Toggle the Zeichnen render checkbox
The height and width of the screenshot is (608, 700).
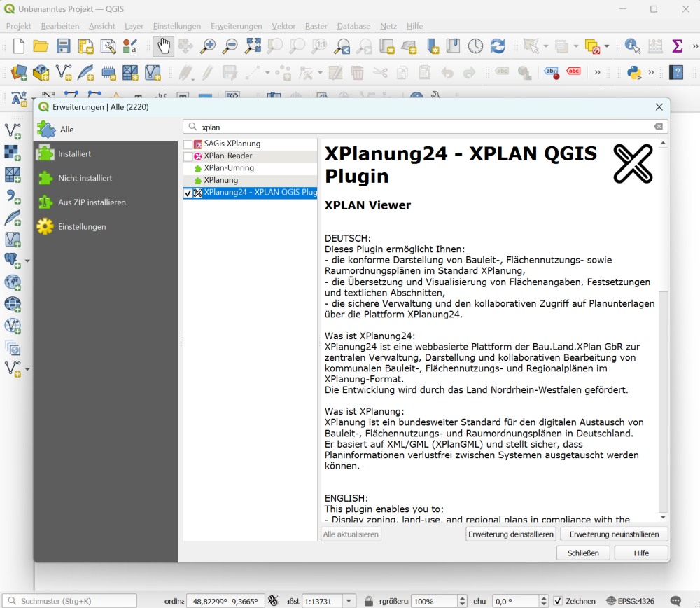click(558, 601)
